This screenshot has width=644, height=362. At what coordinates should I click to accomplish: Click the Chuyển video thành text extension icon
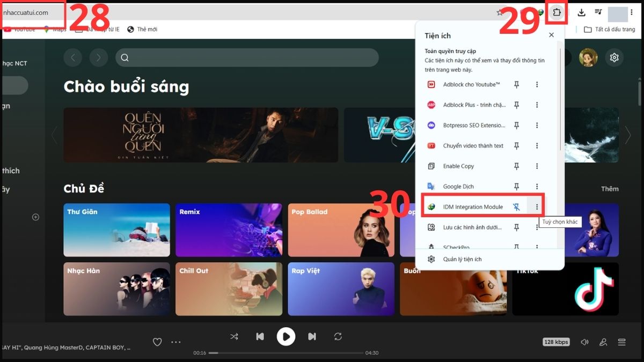click(x=431, y=146)
